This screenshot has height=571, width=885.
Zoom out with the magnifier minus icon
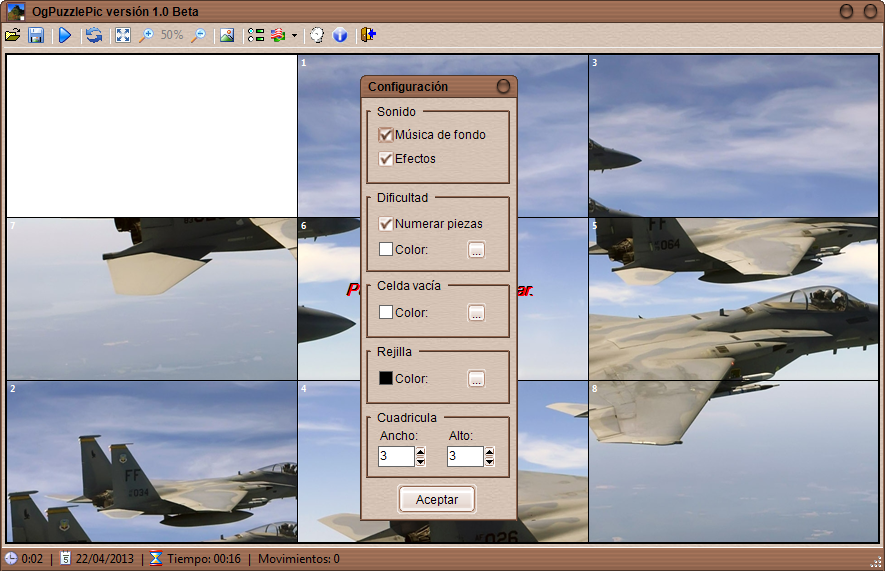(198, 35)
